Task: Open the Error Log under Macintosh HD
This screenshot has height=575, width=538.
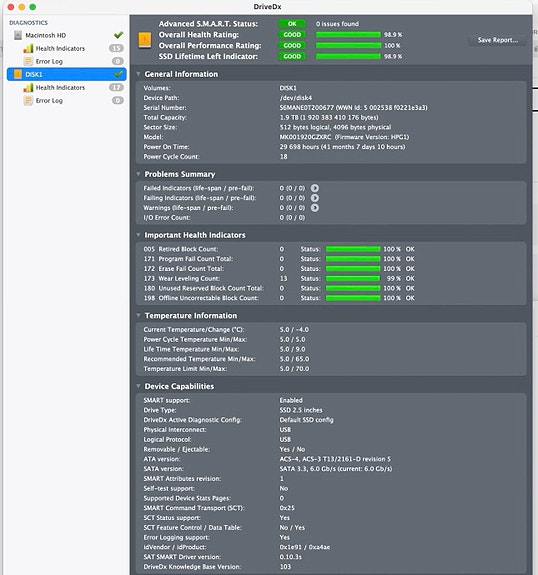Action: click(49, 61)
